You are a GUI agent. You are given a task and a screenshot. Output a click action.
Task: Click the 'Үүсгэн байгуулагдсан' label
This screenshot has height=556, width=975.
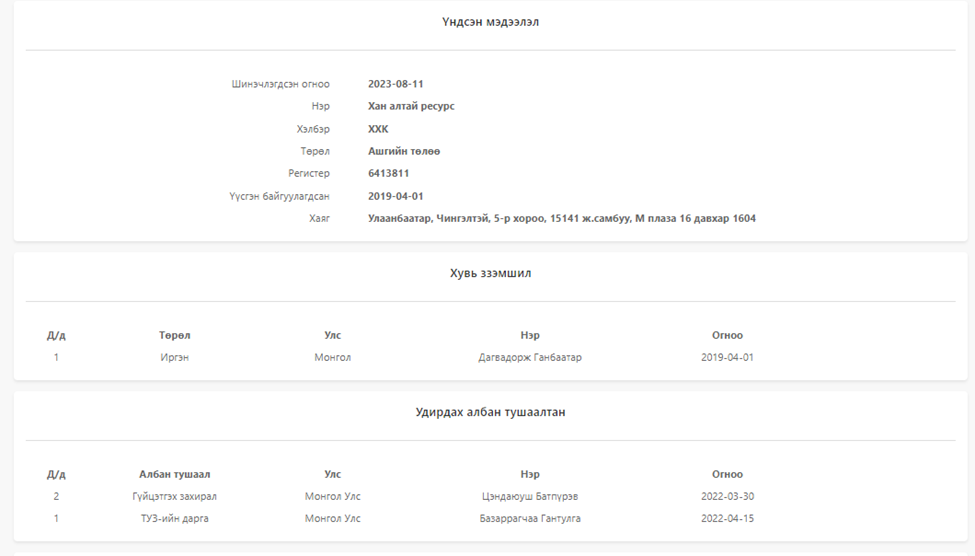coord(279,196)
